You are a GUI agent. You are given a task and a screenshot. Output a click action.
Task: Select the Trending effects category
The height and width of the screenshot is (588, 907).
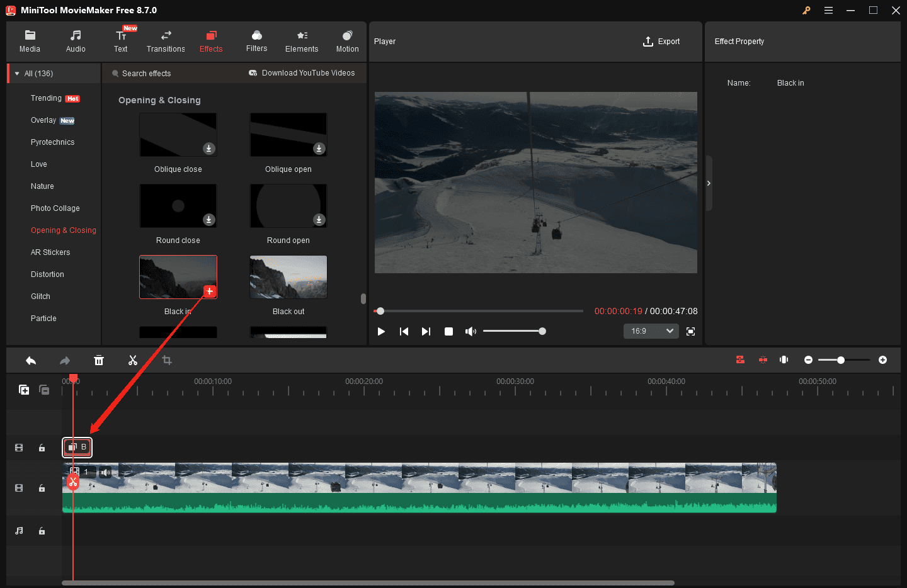pyautogui.click(x=46, y=98)
